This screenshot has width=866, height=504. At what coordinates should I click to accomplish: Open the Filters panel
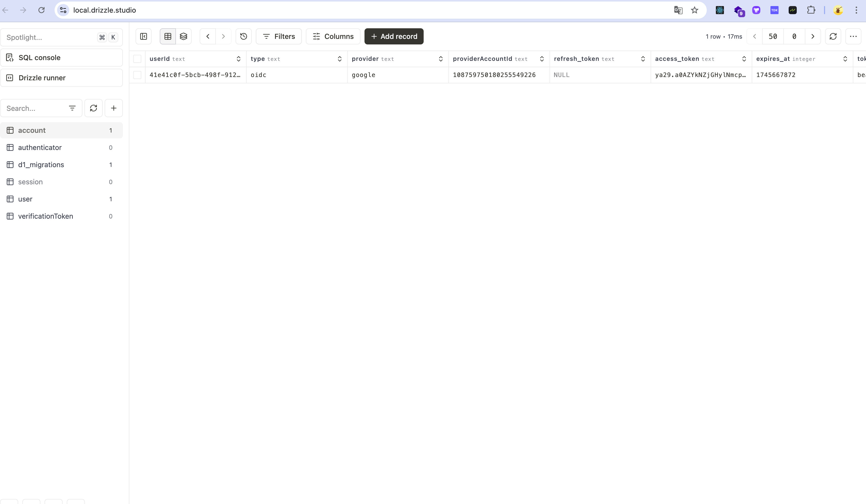pos(279,36)
